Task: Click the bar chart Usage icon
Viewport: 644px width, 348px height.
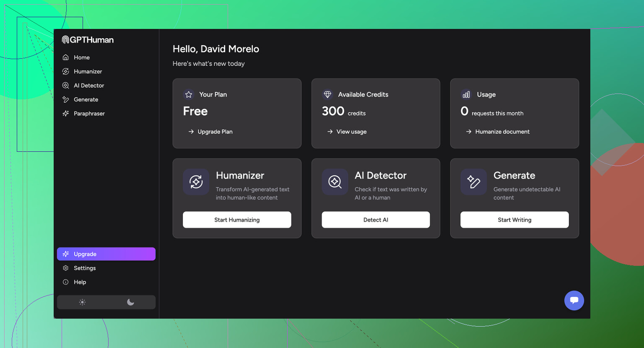Action: click(x=466, y=95)
